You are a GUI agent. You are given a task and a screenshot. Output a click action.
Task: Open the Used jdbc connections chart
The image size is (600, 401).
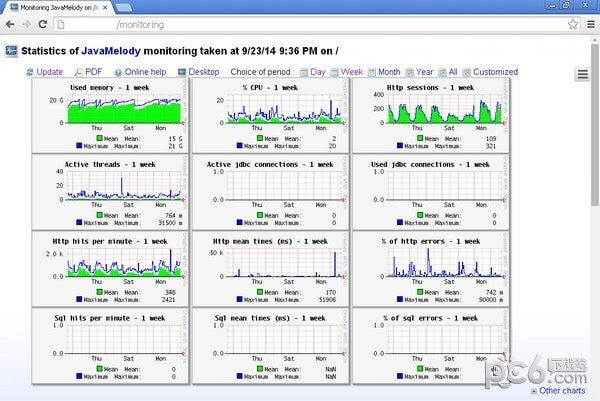click(x=431, y=192)
